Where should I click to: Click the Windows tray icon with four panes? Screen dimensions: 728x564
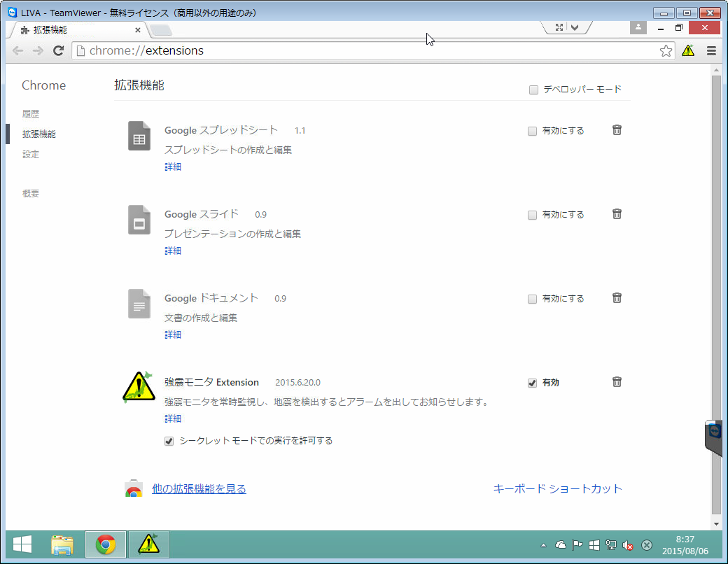594,545
